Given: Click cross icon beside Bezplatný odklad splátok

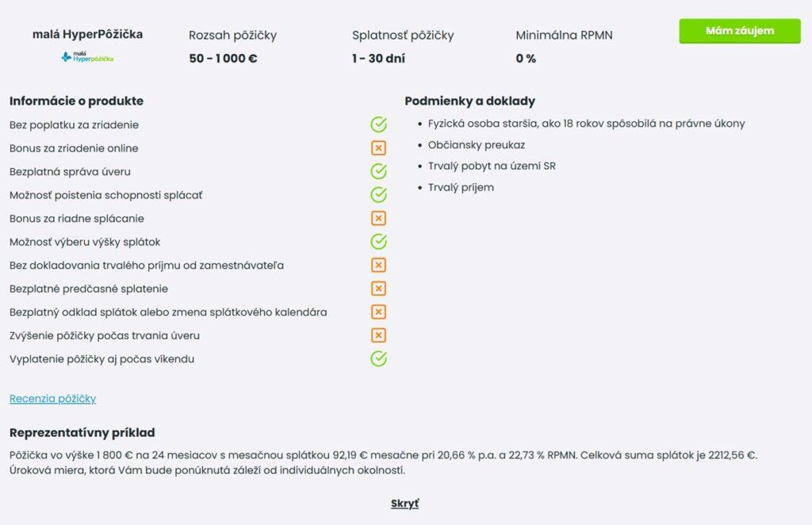Looking at the screenshot, I should point(378,312).
